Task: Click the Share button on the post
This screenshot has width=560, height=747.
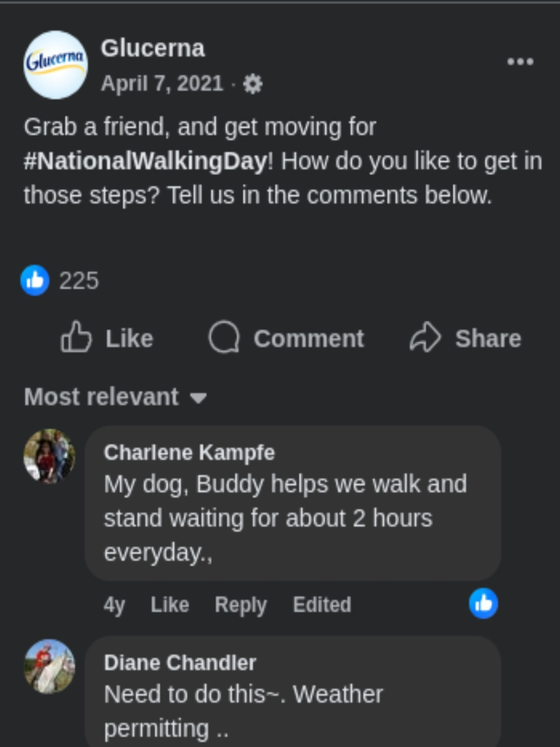Action: click(x=466, y=338)
